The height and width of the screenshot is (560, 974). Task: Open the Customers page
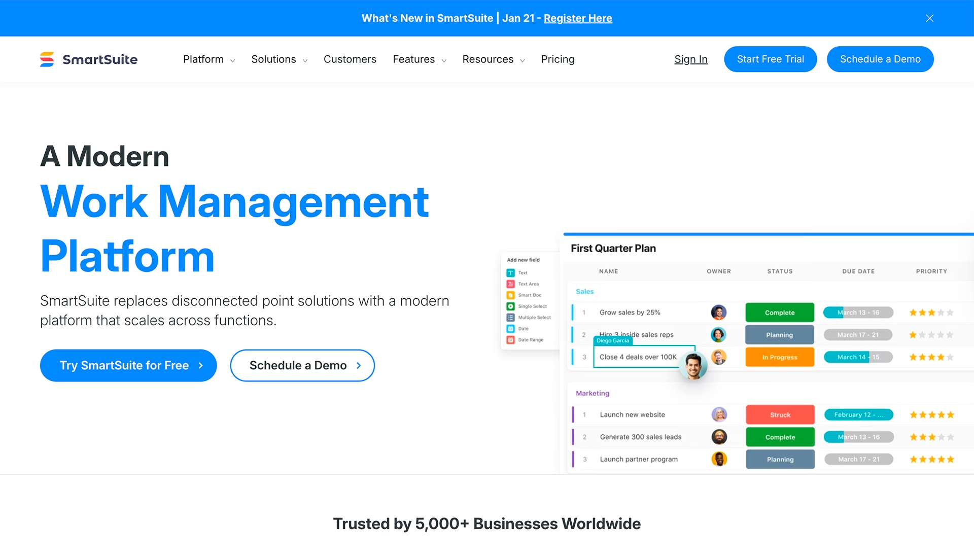350,59
